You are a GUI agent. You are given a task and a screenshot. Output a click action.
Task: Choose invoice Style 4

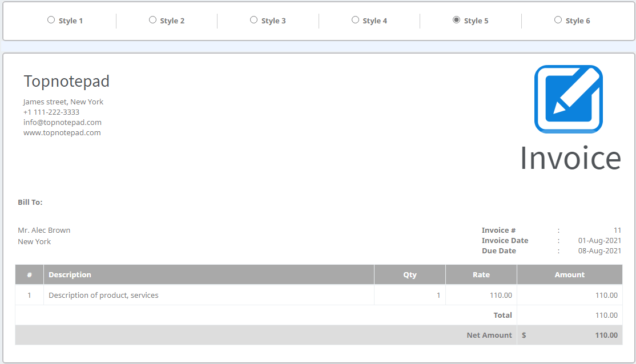coord(355,19)
